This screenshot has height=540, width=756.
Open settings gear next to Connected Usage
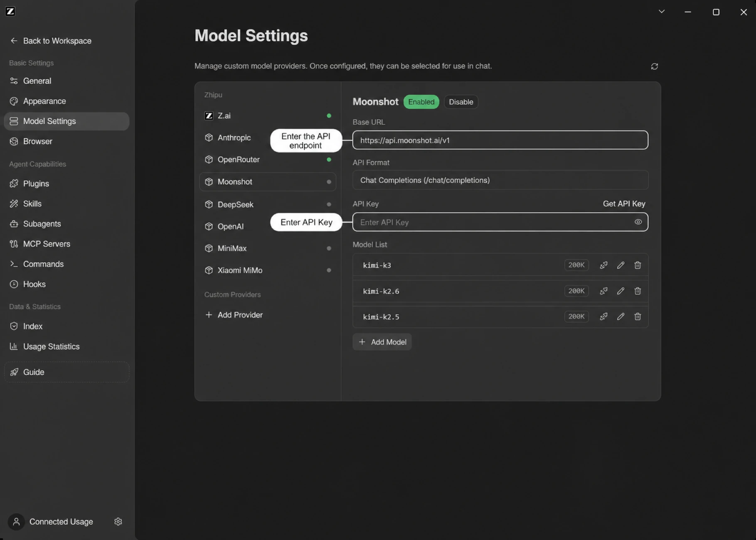(x=118, y=521)
